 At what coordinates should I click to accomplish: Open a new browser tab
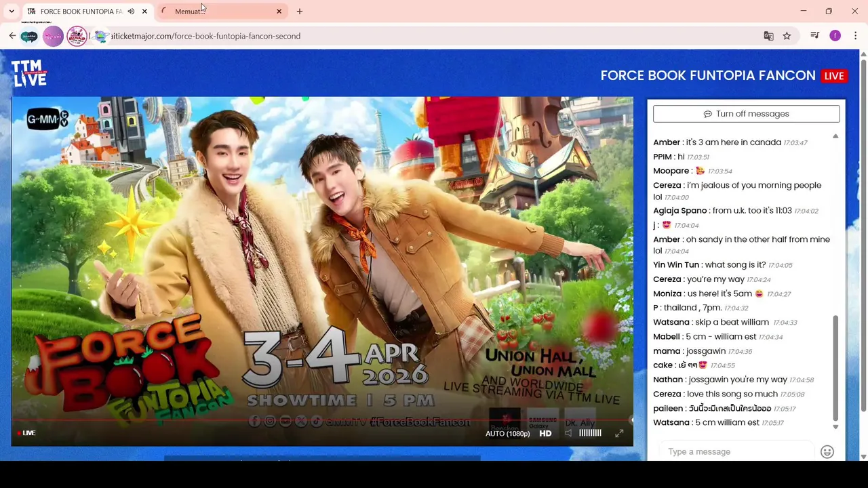tap(300, 12)
